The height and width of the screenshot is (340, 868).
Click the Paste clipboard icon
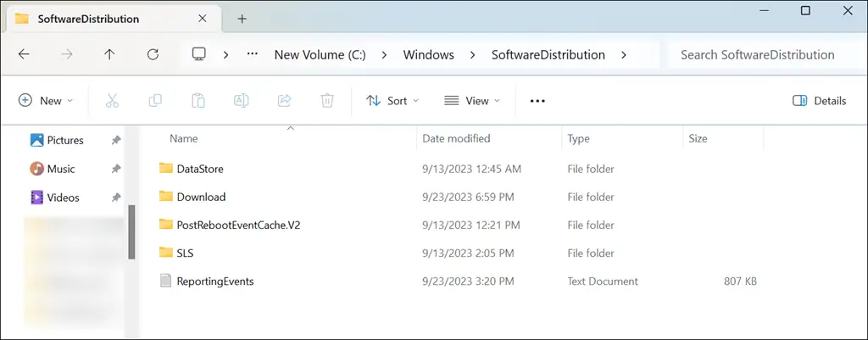198,101
